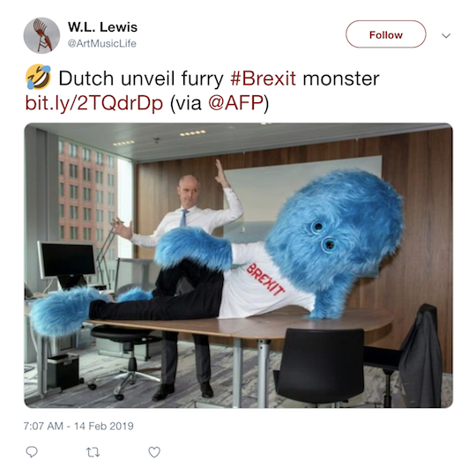Enlarge the blue Brexit monster photo
This screenshot has height=468, width=476.
(x=238, y=265)
